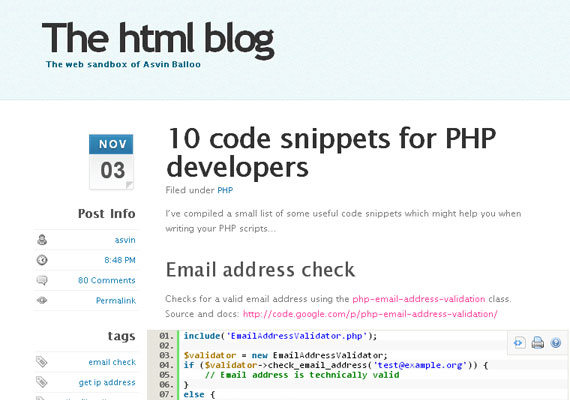Click the Post Info sidebar heading
The image size is (570, 400).
[107, 213]
